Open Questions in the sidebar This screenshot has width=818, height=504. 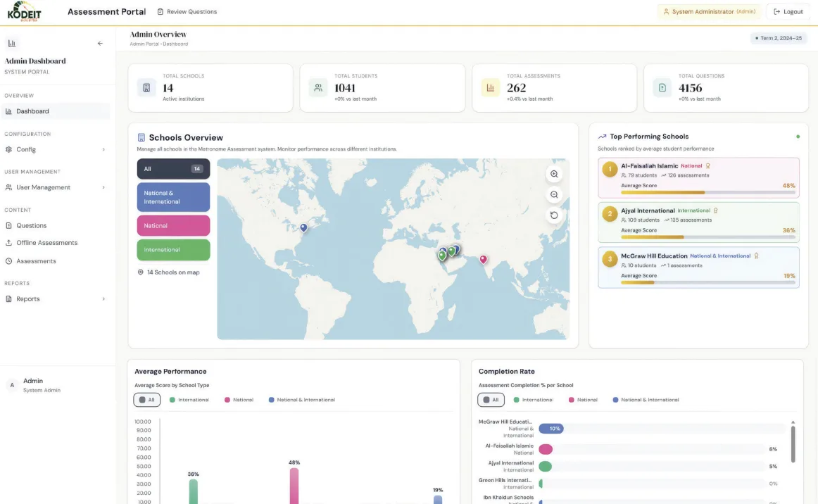click(56, 226)
